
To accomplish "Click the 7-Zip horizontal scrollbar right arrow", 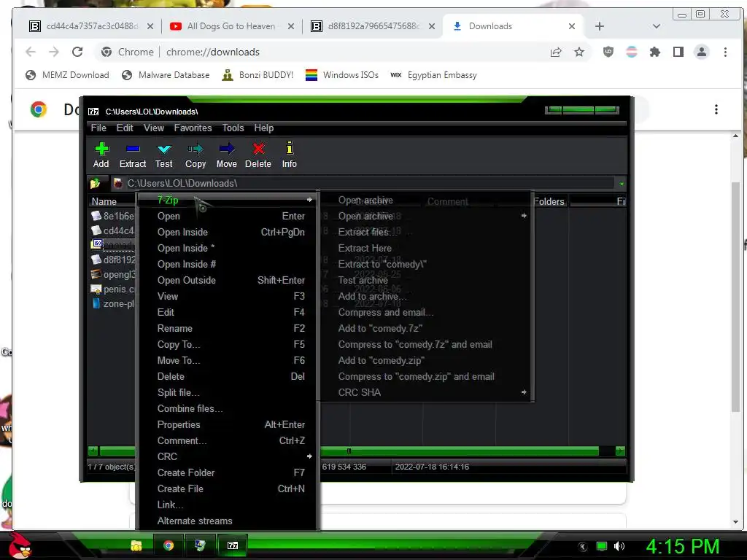I will coord(620,451).
